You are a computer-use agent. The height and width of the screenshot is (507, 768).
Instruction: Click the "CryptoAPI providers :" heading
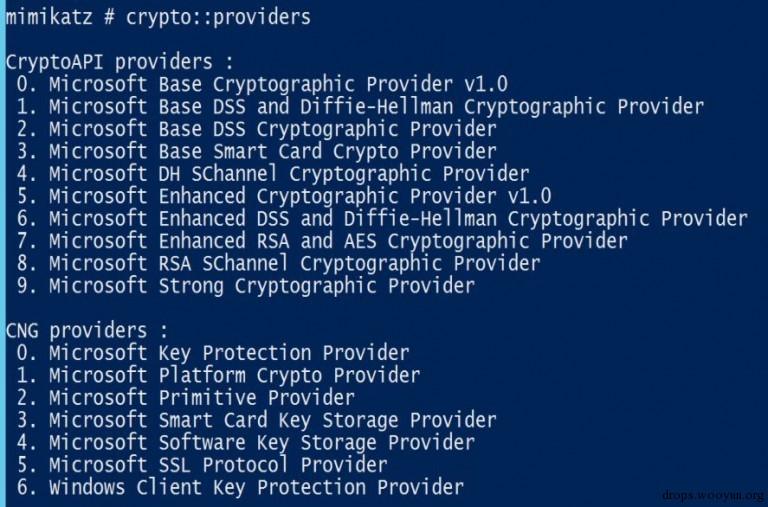tap(120, 61)
